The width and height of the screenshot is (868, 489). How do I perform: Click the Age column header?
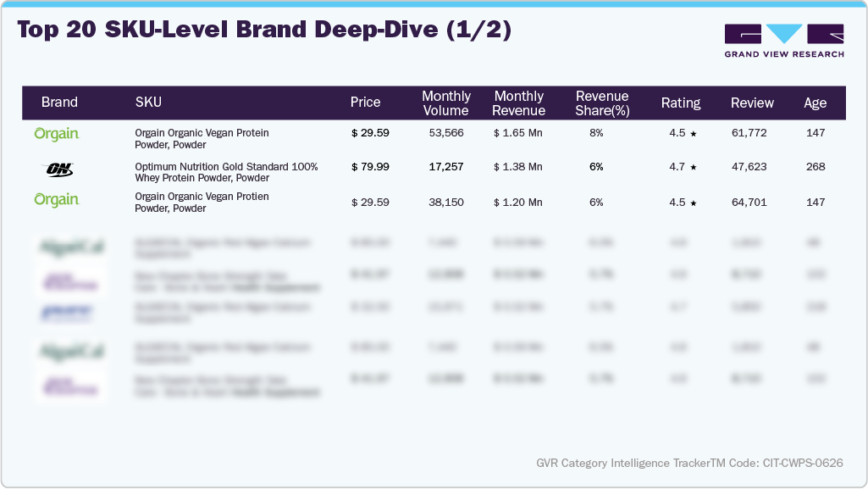click(x=815, y=103)
